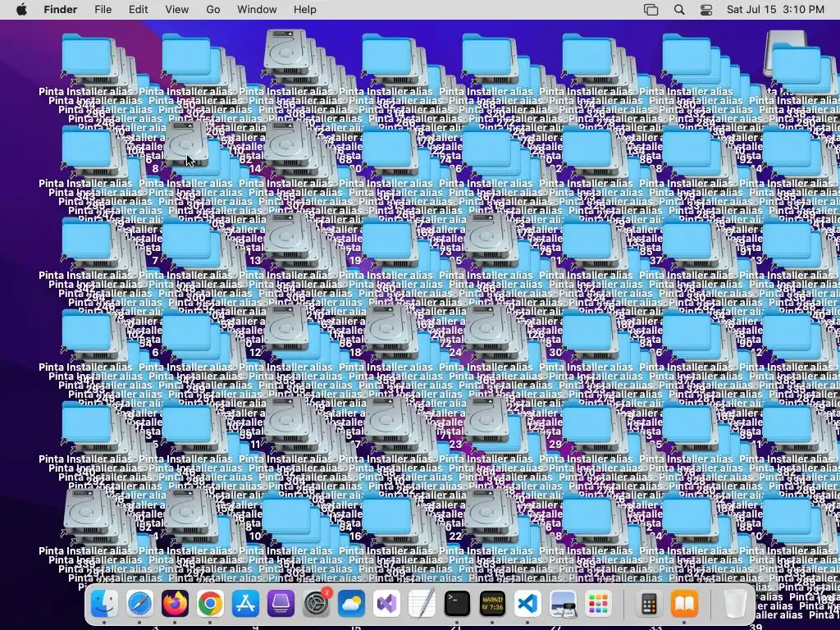Click the Sat Jul 15 clock
This screenshot has width=840, height=630.
(775, 10)
